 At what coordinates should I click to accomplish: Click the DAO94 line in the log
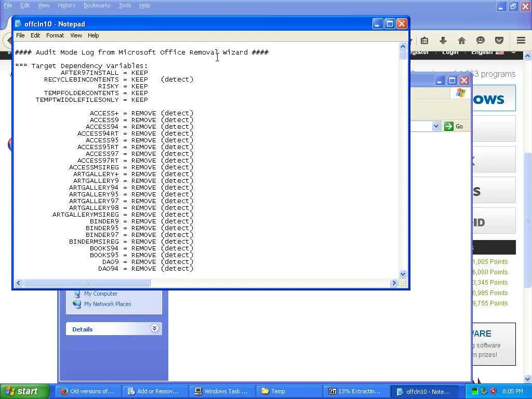click(x=145, y=269)
